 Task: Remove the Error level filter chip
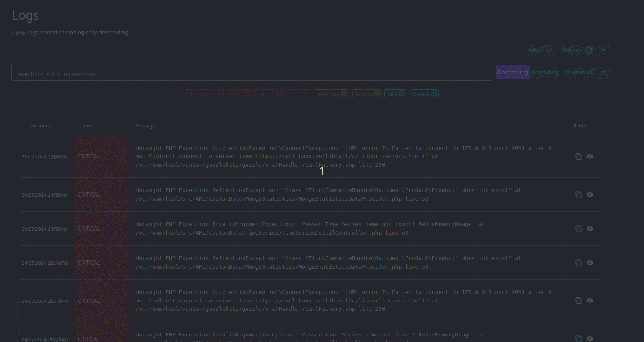[306, 94]
